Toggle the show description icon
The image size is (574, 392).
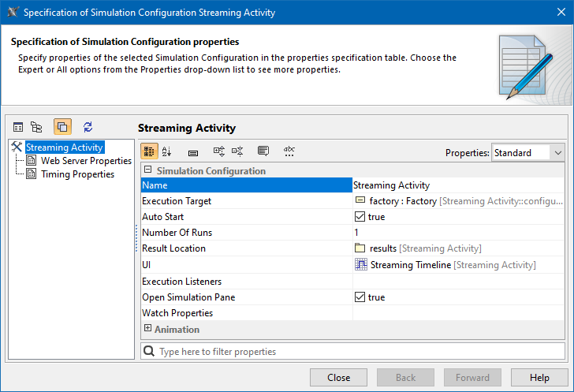263,151
